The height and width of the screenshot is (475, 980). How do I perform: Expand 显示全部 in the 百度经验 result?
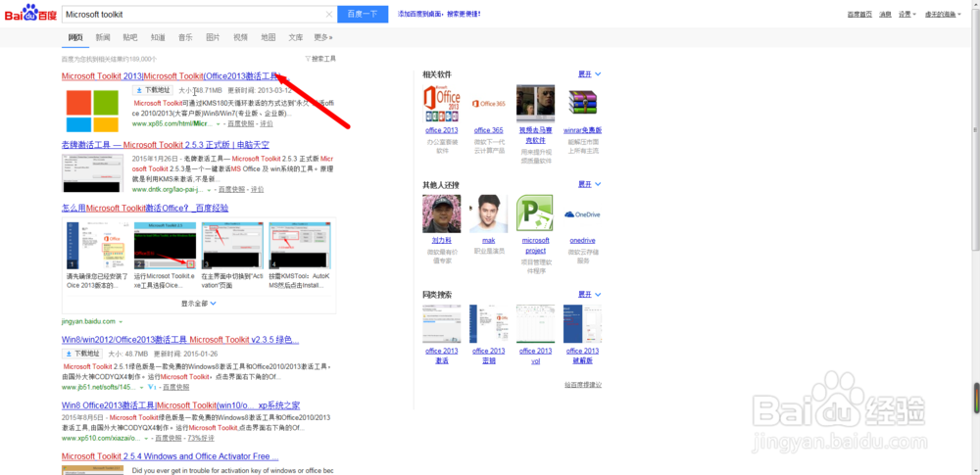coord(199,304)
